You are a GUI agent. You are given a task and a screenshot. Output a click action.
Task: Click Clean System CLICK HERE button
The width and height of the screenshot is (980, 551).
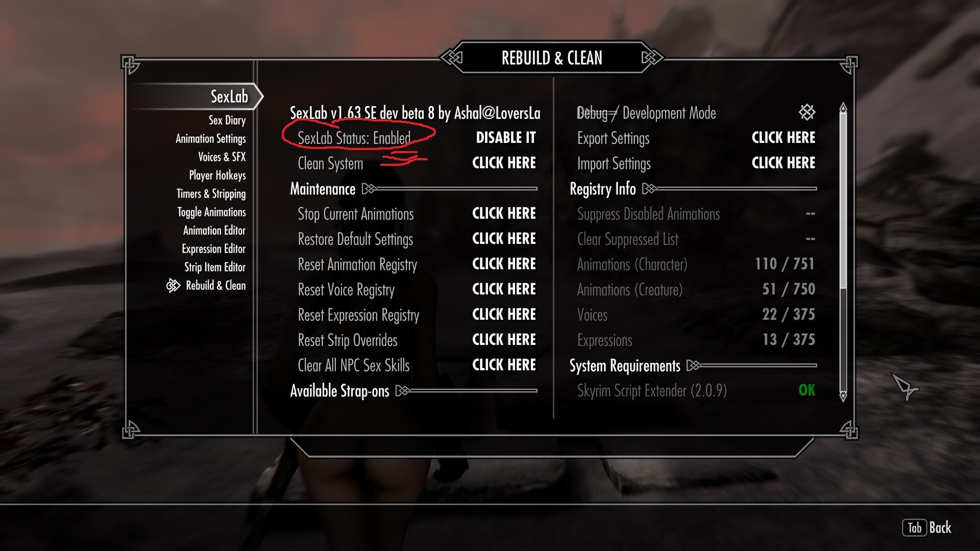(504, 163)
